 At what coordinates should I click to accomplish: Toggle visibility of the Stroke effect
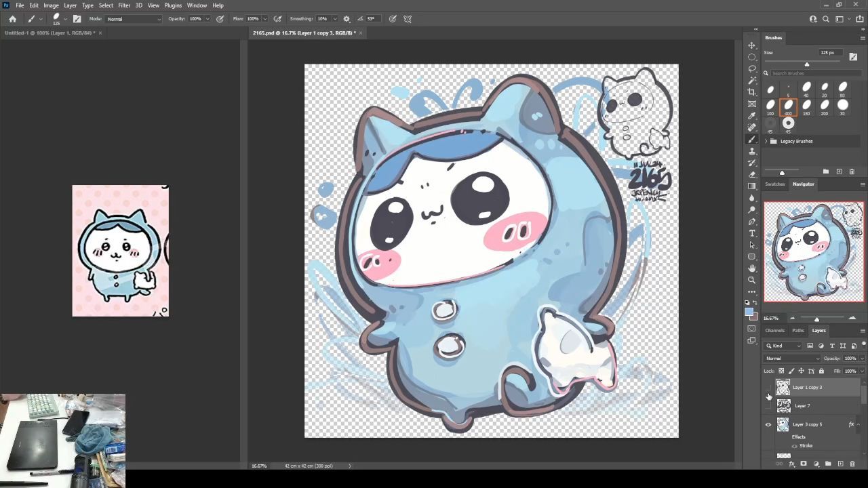pyautogui.click(x=795, y=446)
